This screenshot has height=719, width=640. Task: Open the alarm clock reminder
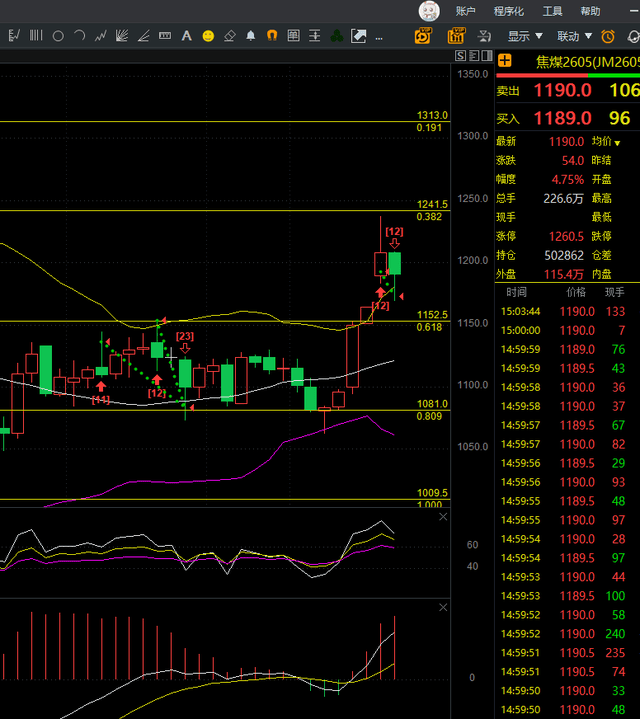(x=607, y=36)
